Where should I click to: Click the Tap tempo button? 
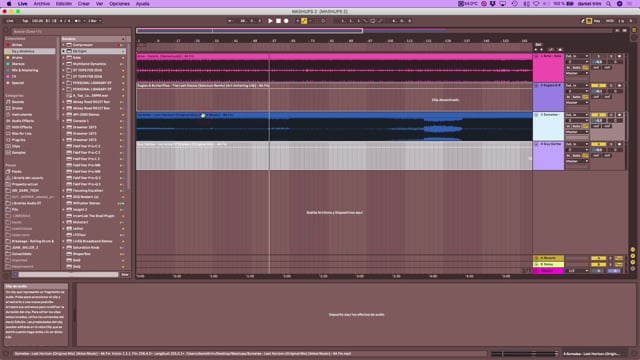coord(25,21)
